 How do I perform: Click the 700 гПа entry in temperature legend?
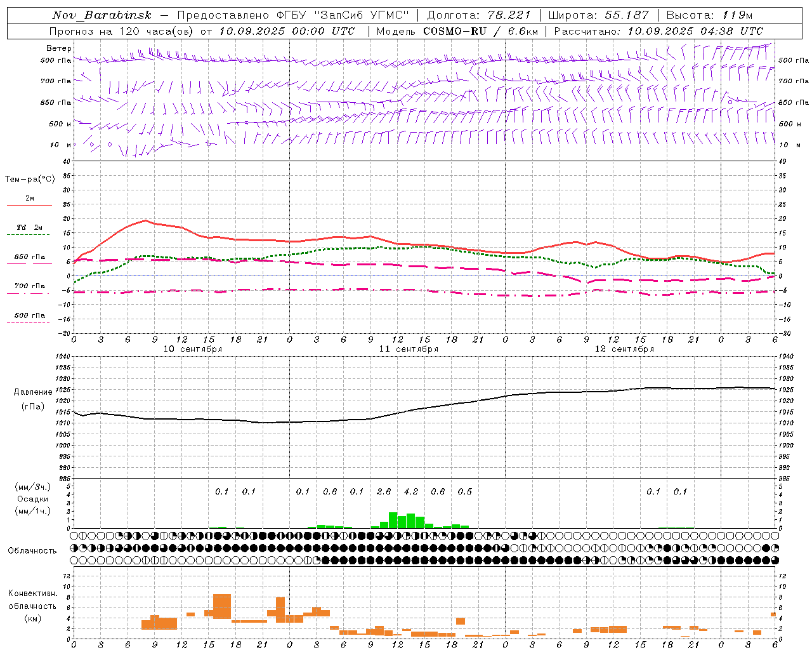(x=30, y=286)
